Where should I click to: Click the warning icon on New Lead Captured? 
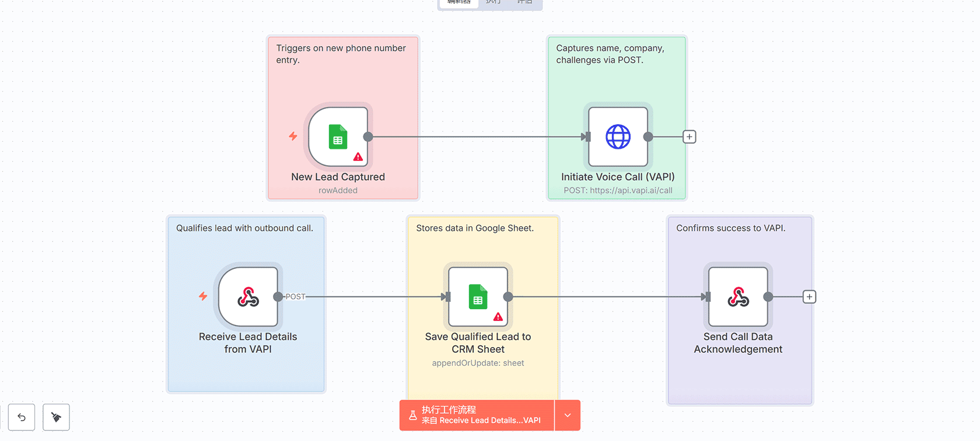tap(358, 157)
